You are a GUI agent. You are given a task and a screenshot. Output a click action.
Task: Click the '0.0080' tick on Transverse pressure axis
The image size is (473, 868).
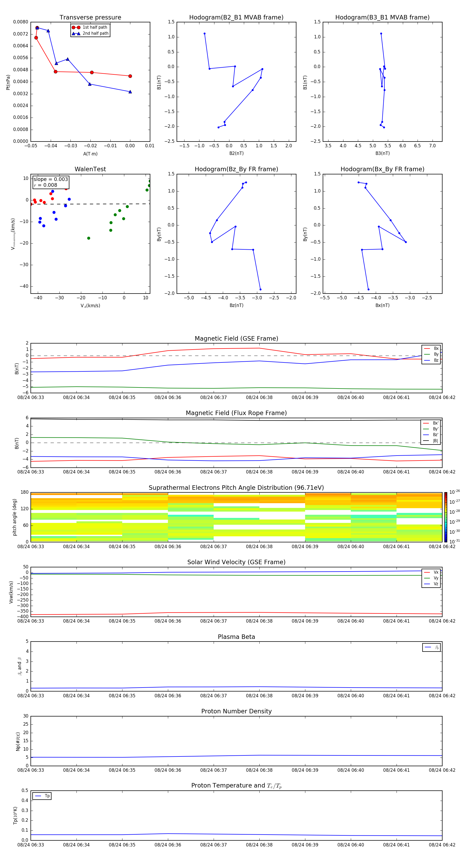tap(20, 22)
